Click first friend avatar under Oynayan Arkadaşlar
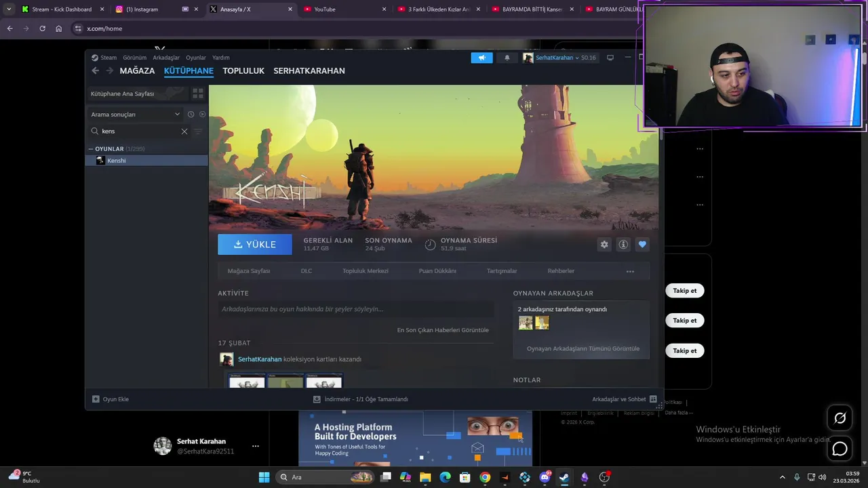The height and width of the screenshot is (488, 868). click(x=526, y=323)
